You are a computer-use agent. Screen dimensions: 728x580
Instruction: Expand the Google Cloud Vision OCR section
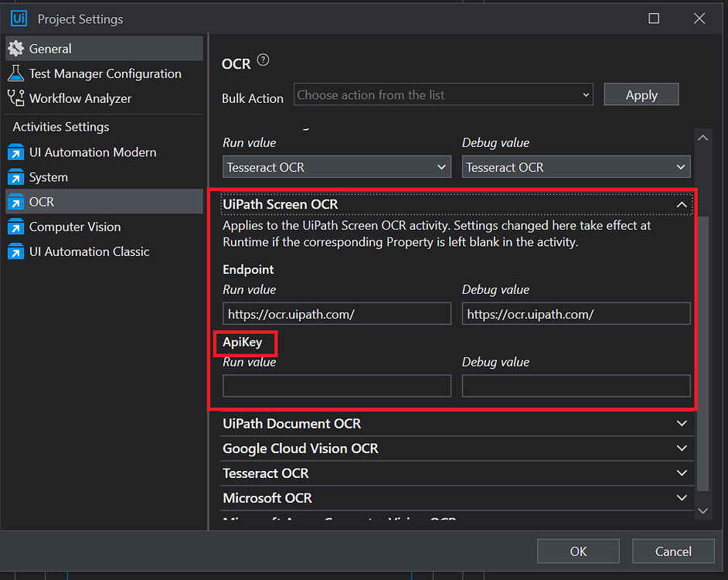(x=681, y=449)
